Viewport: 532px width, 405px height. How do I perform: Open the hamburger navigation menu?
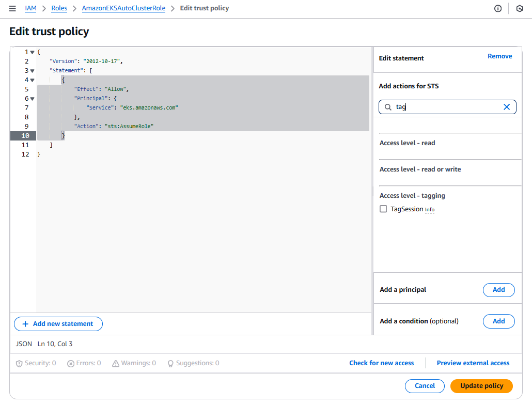12,8
